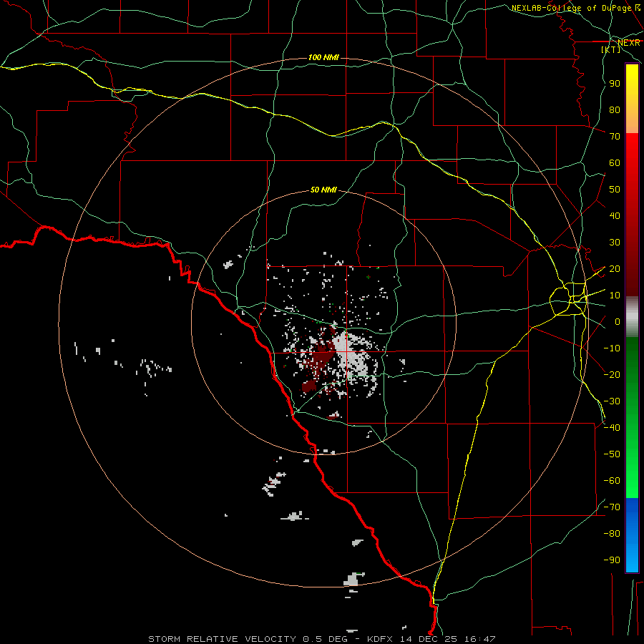Click the "50" scale label on the color bar
This screenshot has width=644, height=644.
[615, 190]
